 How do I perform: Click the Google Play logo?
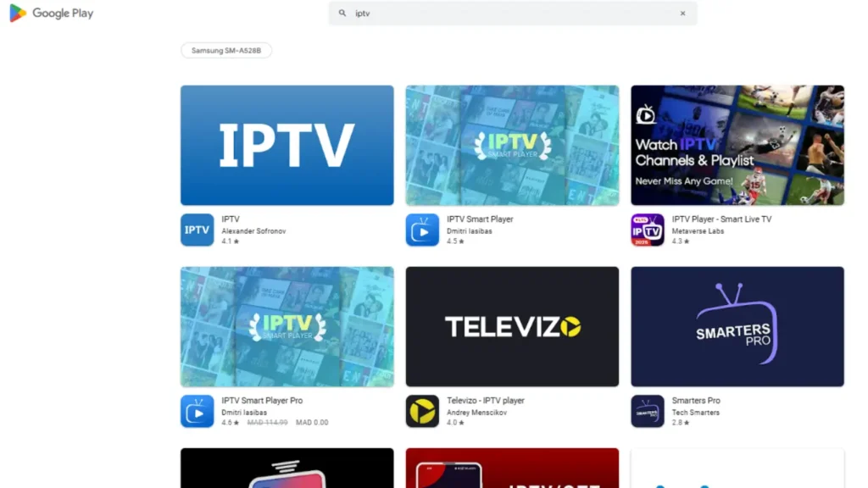click(51, 14)
